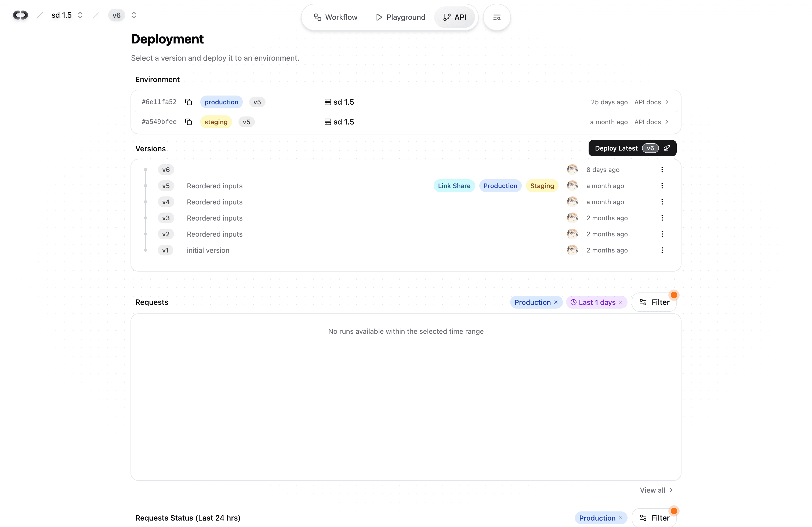Remove the Last 1 days filter
Image resolution: width=812 pixels, height=527 pixels.
pos(621,302)
